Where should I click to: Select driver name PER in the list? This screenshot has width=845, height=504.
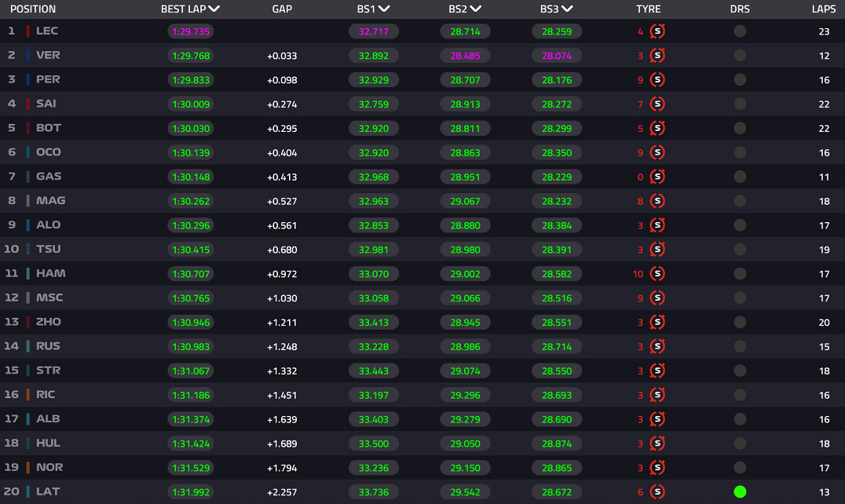point(48,79)
